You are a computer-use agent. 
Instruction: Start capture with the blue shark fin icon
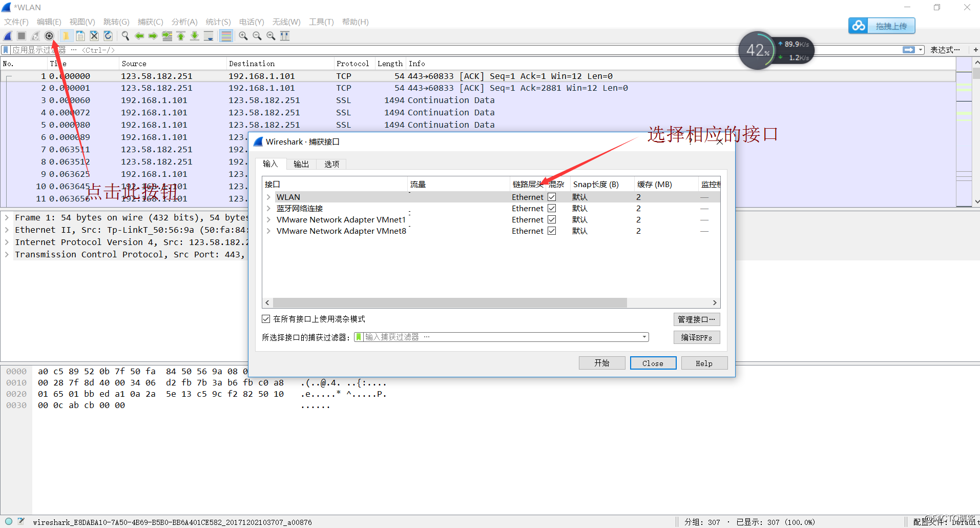point(8,36)
